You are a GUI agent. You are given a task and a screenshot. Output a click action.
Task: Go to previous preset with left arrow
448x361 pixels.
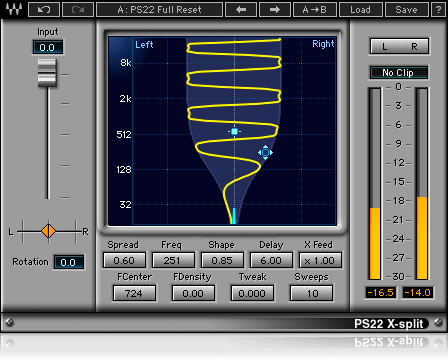point(241,9)
